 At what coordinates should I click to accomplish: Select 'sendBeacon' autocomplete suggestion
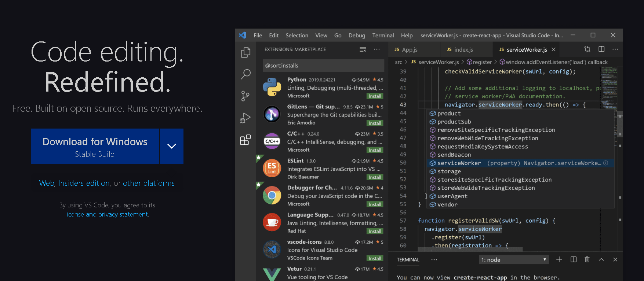click(521, 155)
